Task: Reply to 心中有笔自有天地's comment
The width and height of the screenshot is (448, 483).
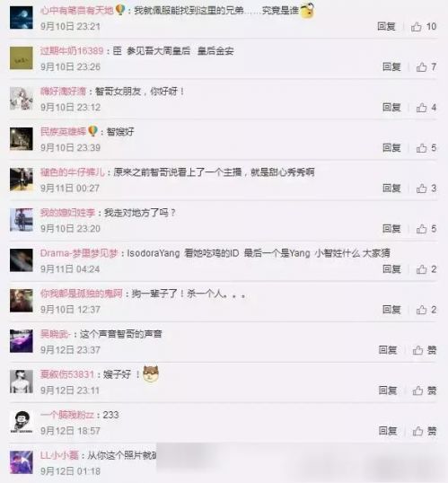Action: pos(386,27)
